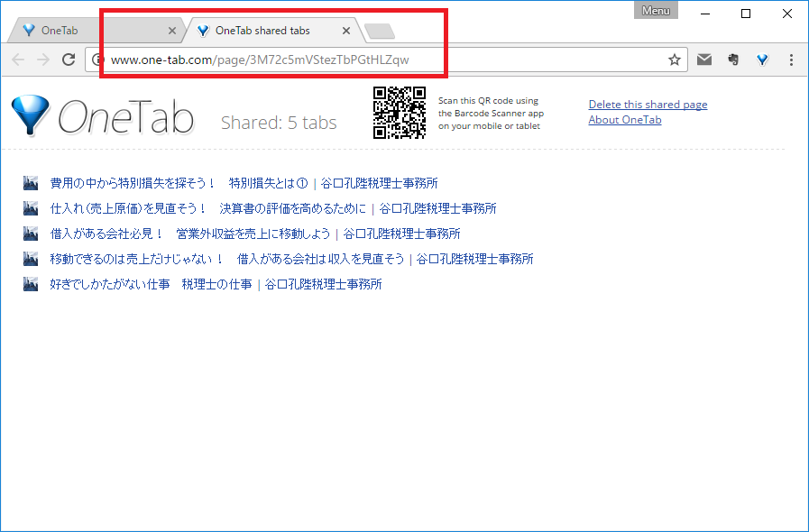Viewport: 809px width, 532px height.
Task: Open the Chrome three-dot menu
Action: pyautogui.click(x=791, y=60)
